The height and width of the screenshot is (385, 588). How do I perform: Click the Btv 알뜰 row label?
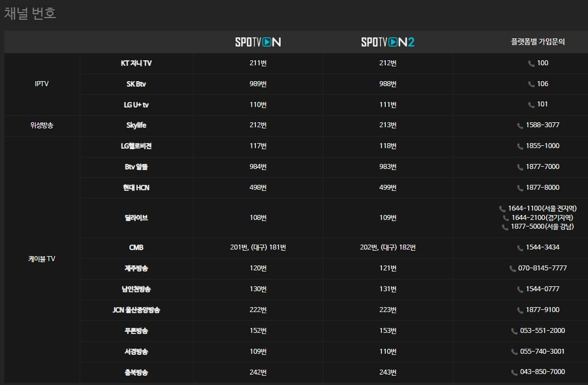coord(136,167)
